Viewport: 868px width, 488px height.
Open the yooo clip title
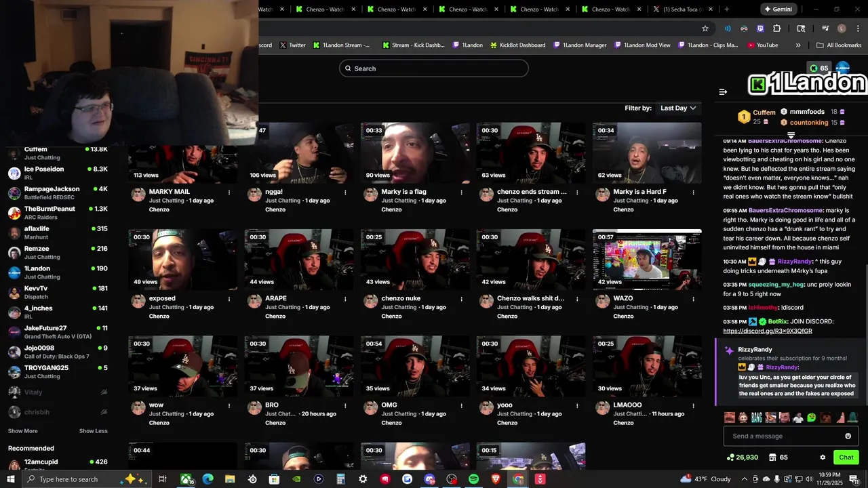(505, 405)
